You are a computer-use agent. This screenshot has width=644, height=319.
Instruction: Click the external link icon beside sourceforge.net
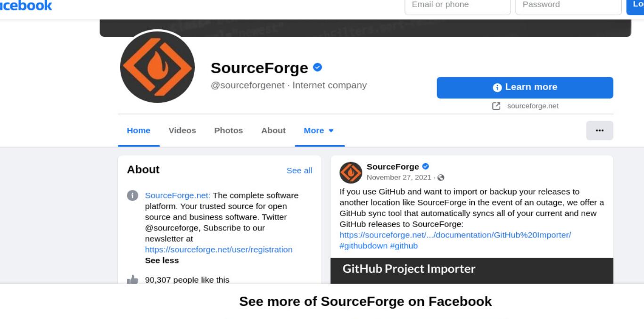point(496,106)
